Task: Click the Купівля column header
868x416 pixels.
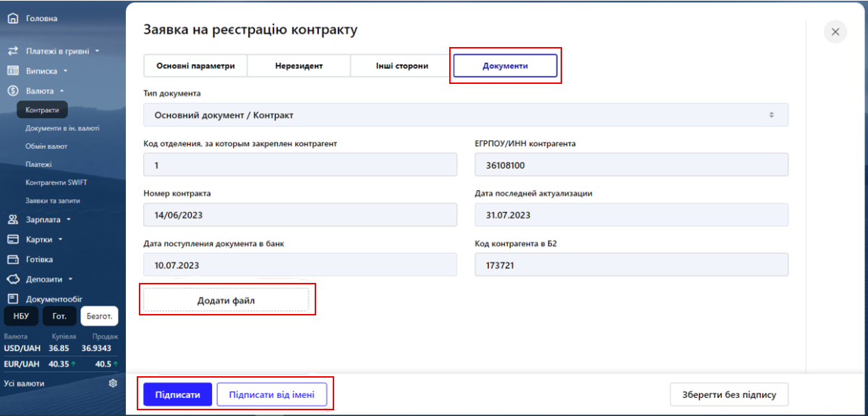Action: pos(63,336)
